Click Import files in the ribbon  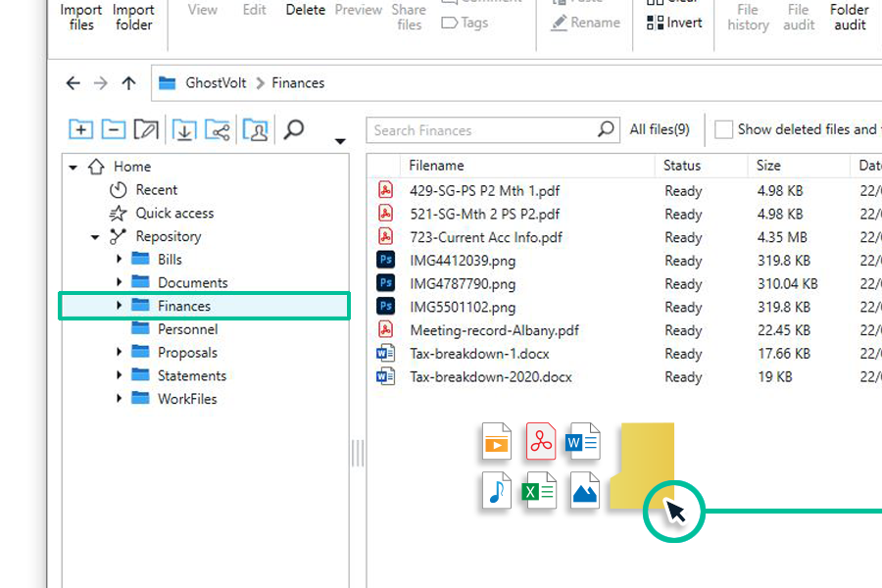[x=81, y=17]
